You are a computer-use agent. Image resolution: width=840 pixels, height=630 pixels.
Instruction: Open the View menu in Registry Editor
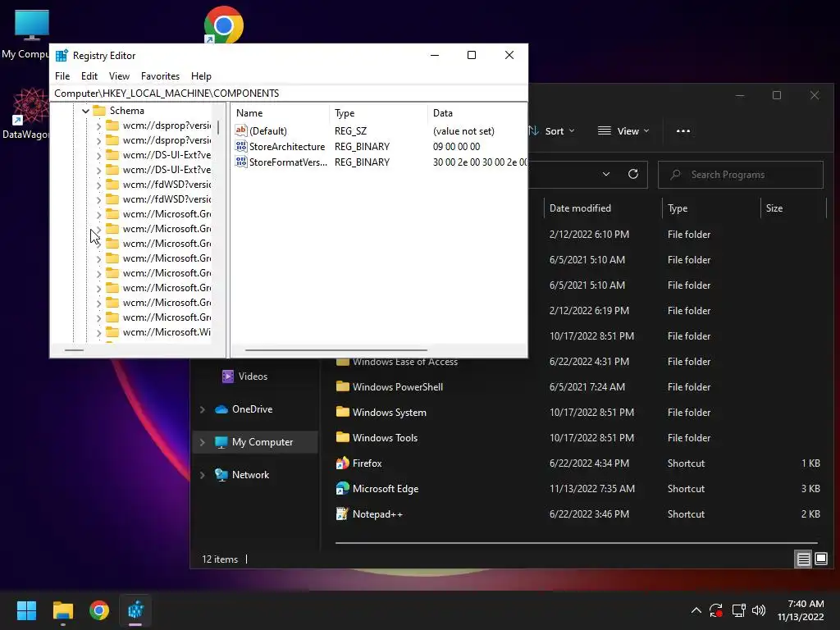pos(119,76)
